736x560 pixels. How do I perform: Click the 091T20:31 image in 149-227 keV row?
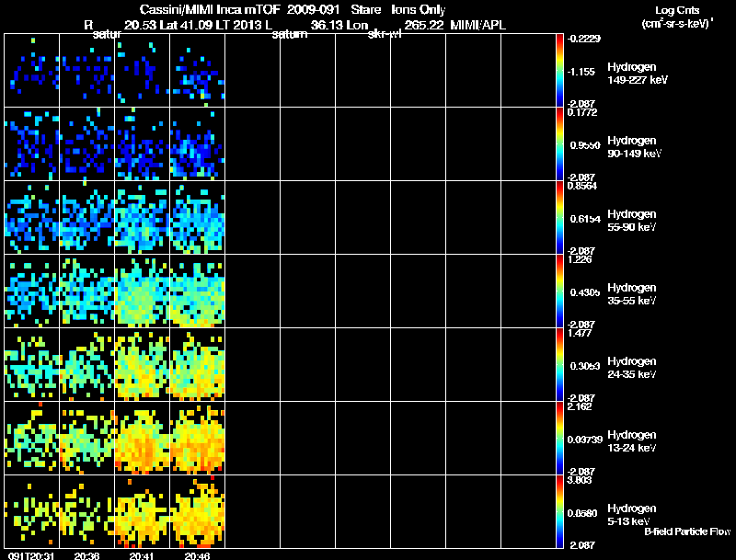31,70
